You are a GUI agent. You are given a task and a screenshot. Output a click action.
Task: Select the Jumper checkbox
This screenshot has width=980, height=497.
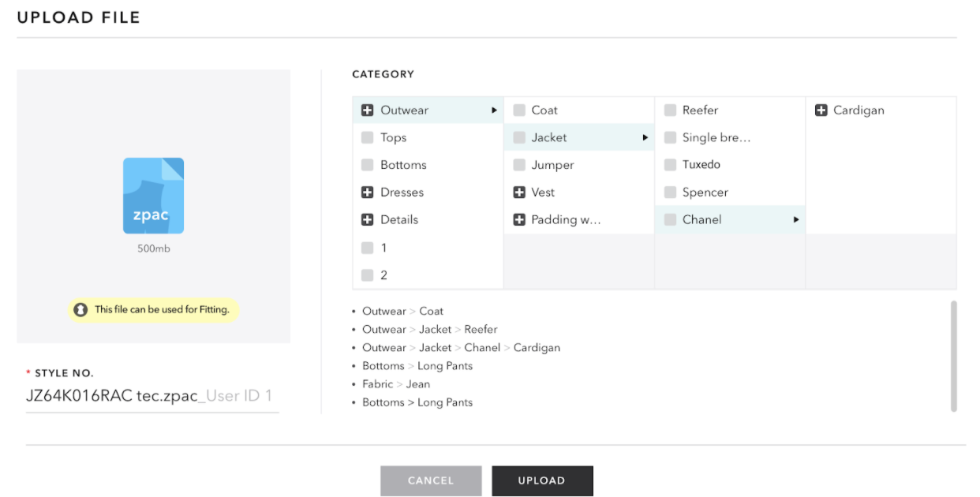coord(518,165)
